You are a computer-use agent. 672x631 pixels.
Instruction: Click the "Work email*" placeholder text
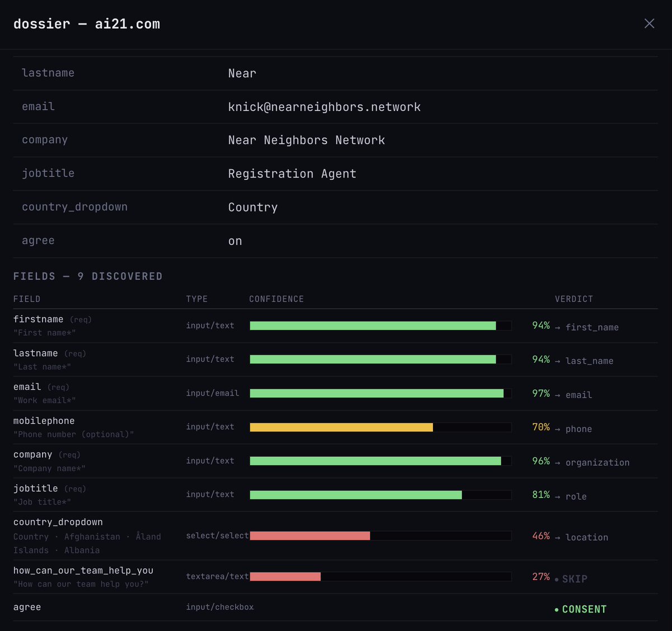coord(45,400)
